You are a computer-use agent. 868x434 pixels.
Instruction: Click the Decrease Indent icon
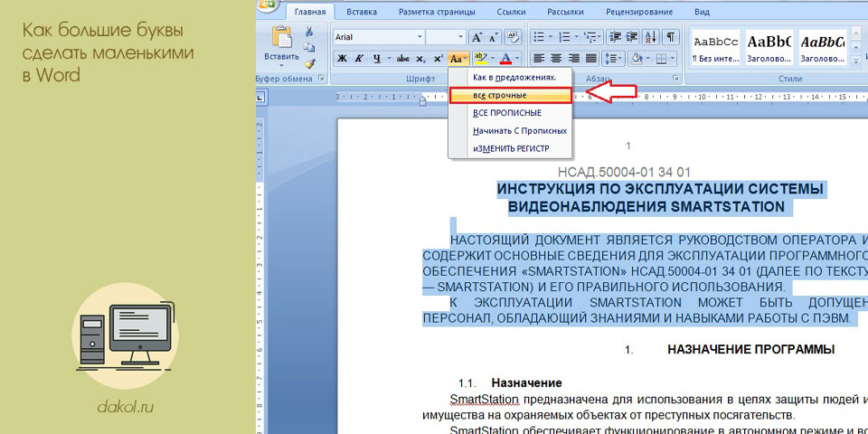coord(616,37)
